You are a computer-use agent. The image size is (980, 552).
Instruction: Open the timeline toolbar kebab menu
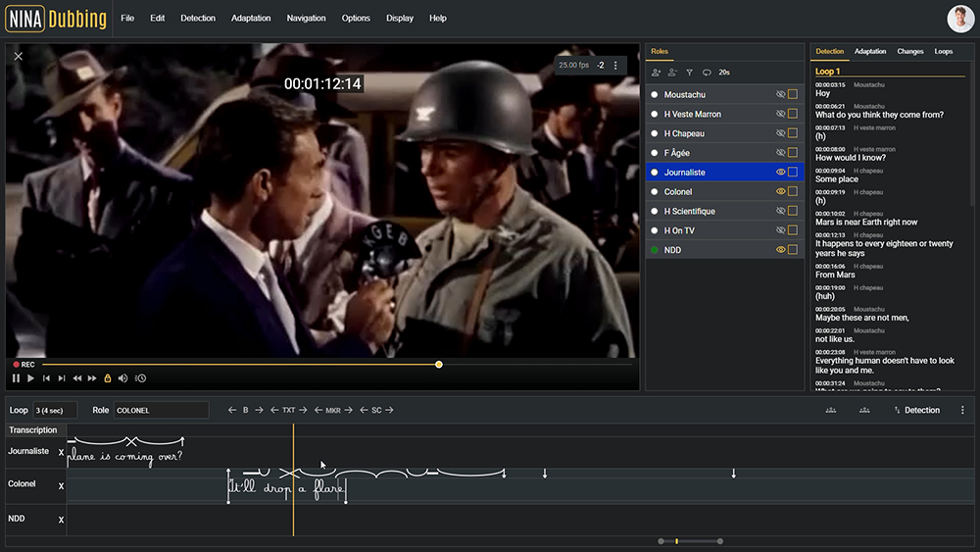962,411
